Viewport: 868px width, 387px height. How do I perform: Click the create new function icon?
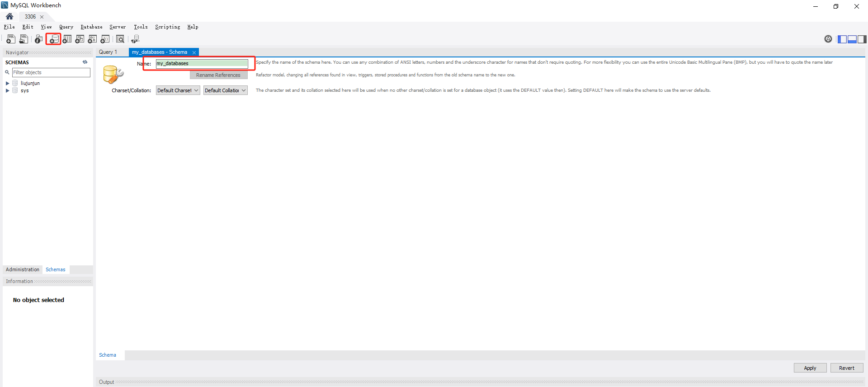105,39
